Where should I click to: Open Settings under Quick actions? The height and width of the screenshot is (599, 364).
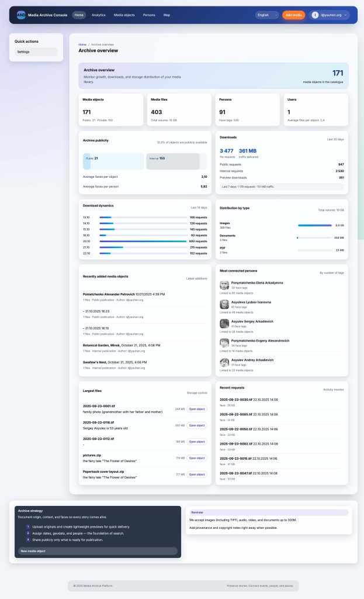(36, 51)
